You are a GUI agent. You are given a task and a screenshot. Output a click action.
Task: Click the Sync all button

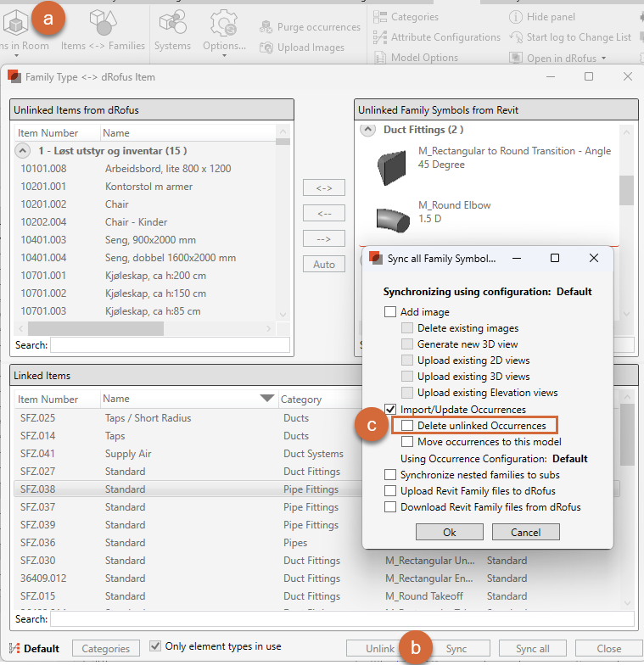coord(532,649)
